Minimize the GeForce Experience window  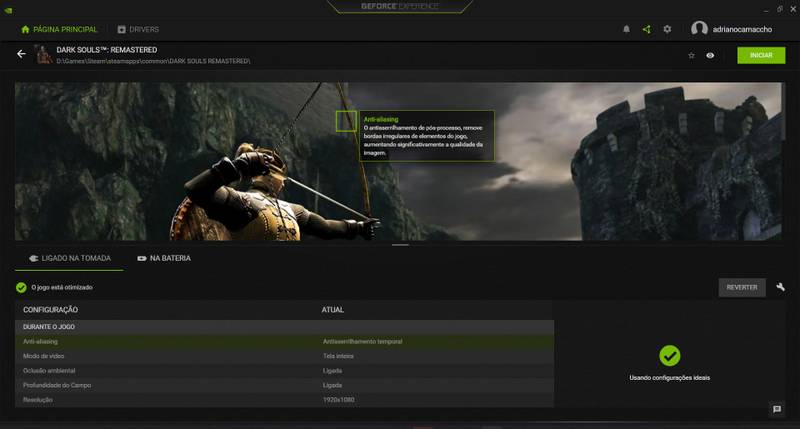[766, 10]
